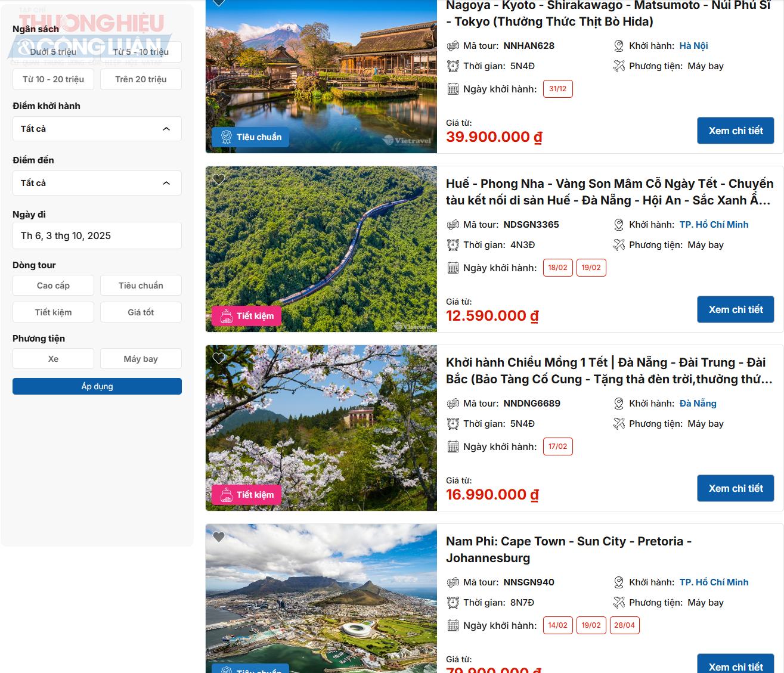Click Áp dụng to apply filters

[97, 386]
